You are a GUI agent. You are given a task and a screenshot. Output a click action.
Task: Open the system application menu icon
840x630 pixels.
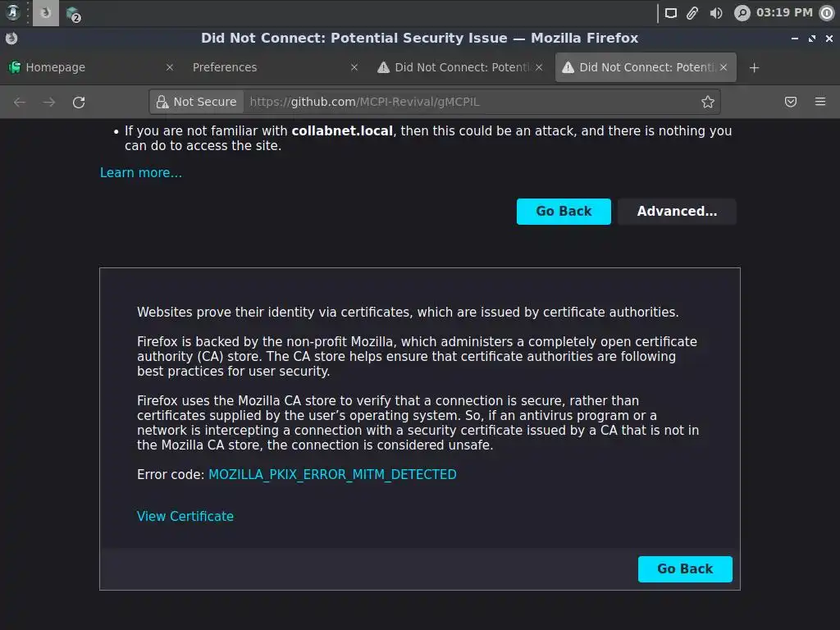(12, 12)
